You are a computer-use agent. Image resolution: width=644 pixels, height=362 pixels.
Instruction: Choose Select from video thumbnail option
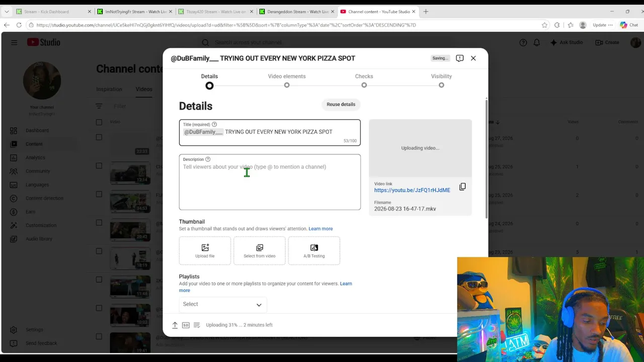click(260, 251)
